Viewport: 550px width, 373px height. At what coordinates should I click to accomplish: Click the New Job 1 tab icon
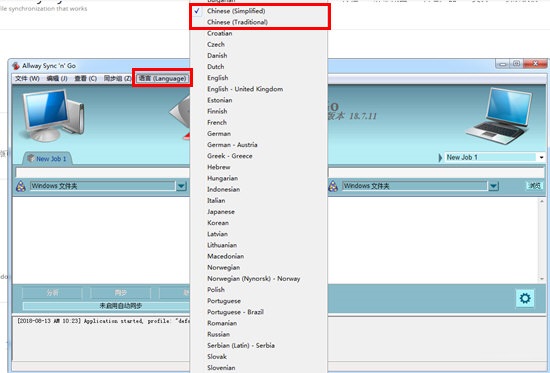pyautogui.click(x=31, y=158)
